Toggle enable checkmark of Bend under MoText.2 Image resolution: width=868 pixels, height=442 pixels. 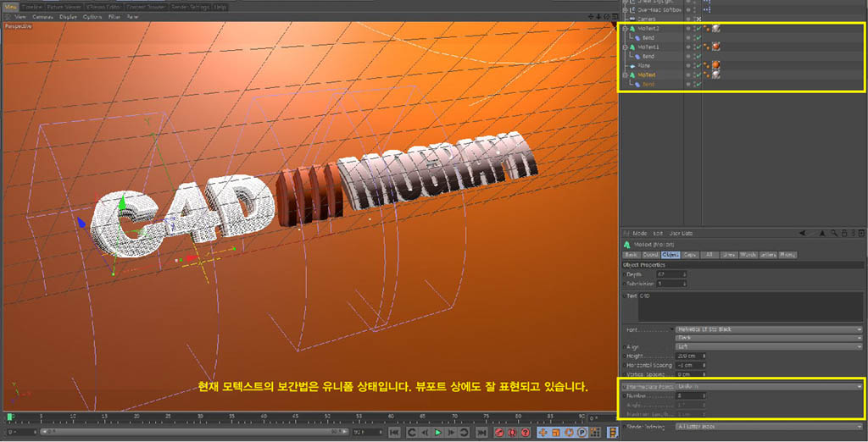click(x=698, y=37)
